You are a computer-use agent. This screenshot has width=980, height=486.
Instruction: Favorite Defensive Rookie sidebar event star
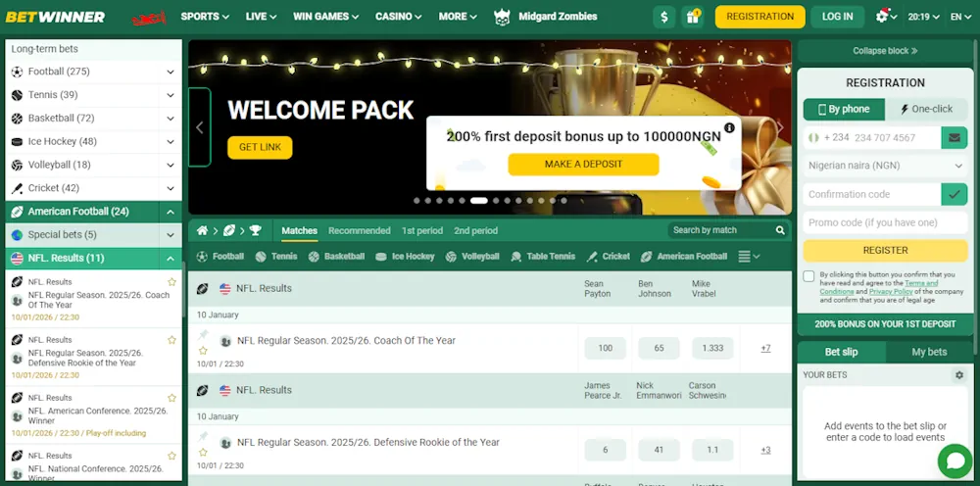pos(171,340)
